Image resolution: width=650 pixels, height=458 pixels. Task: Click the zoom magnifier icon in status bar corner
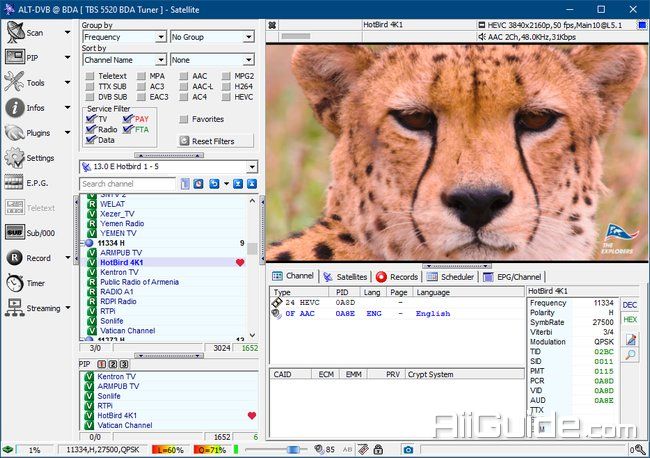[640, 449]
